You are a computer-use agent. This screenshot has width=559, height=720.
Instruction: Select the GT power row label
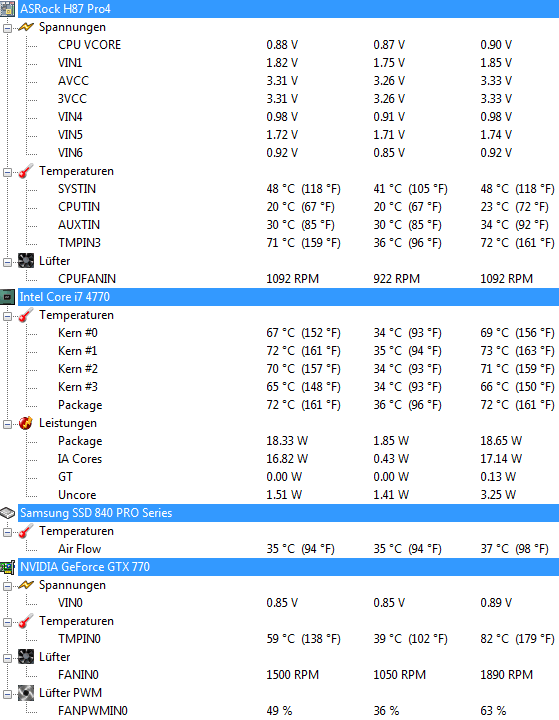pos(65,477)
